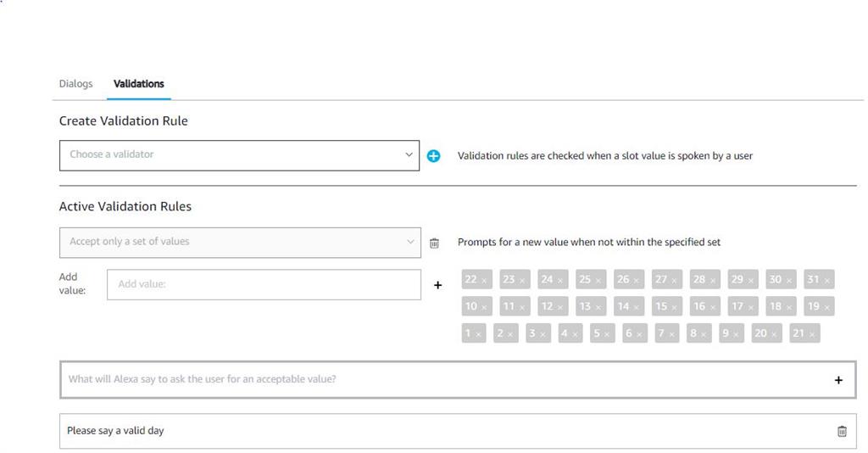The height and width of the screenshot is (453, 868).
Task: Remove value 19 from the set
Action: 827,307
